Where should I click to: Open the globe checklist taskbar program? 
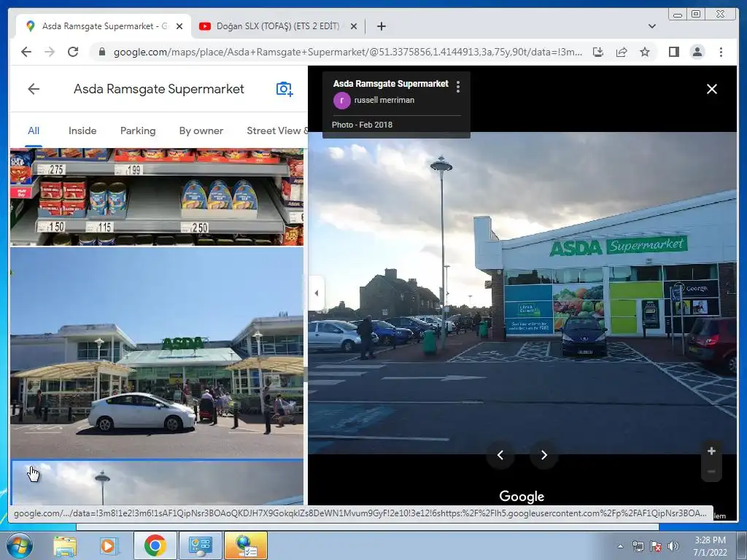tap(246, 545)
